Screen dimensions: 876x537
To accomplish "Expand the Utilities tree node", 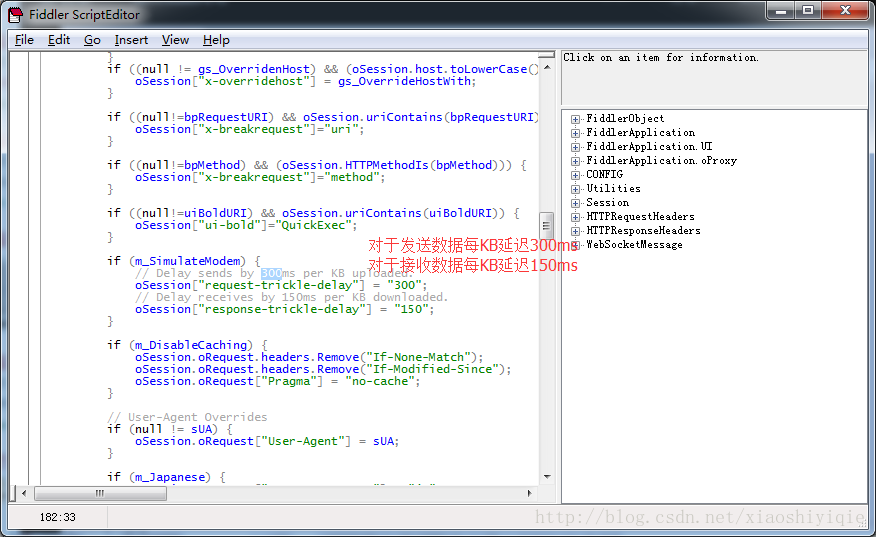I will click(x=575, y=189).
